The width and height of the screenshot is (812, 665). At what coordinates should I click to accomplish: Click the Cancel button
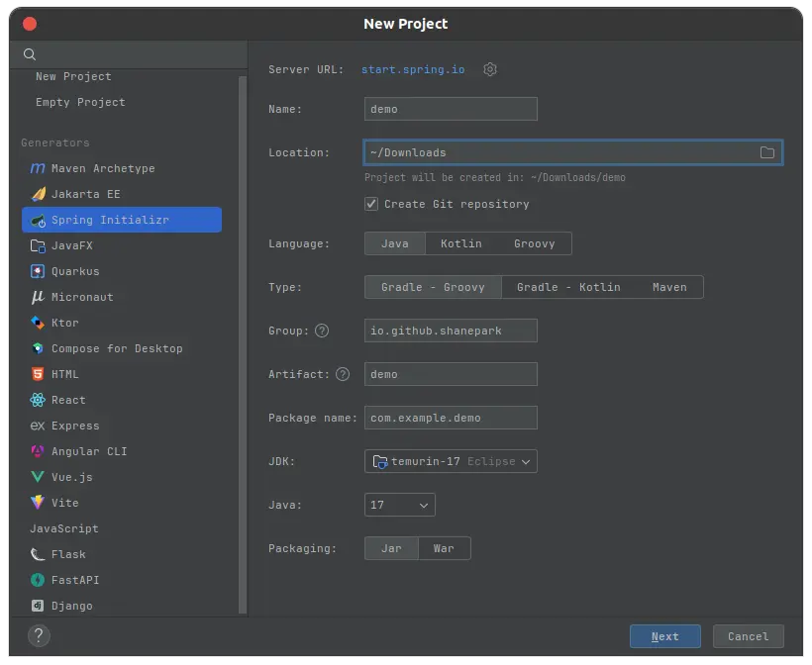pyautogui.click(x=749, y=636)
